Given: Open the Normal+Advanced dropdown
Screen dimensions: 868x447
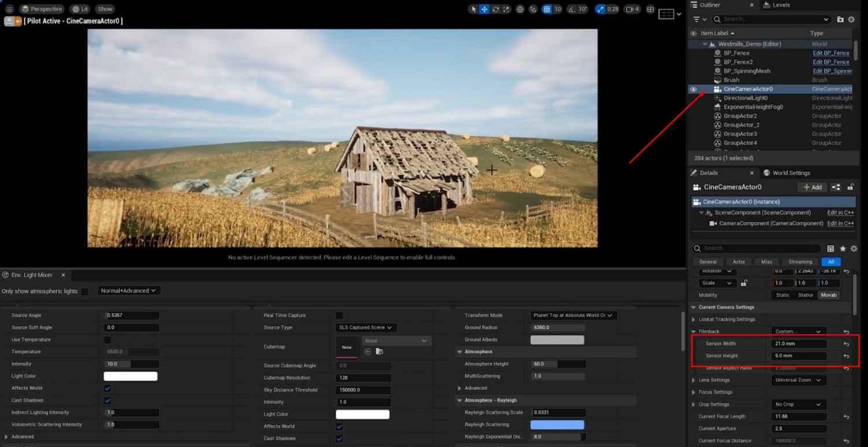Looking at the screenshot, I should click(129, 291).
